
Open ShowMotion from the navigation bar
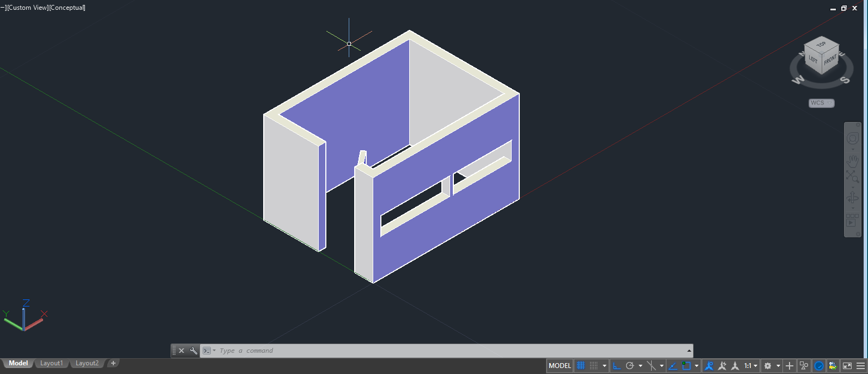click(852, 220)
